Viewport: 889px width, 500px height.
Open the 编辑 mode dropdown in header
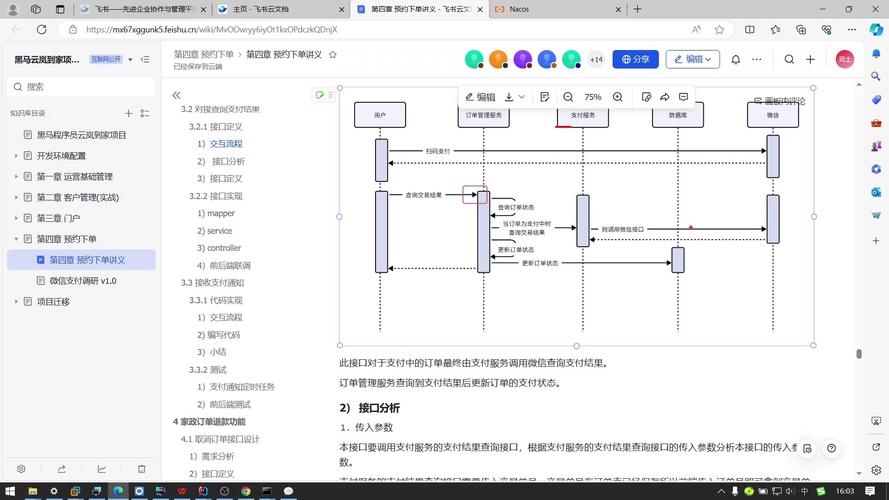693,59
